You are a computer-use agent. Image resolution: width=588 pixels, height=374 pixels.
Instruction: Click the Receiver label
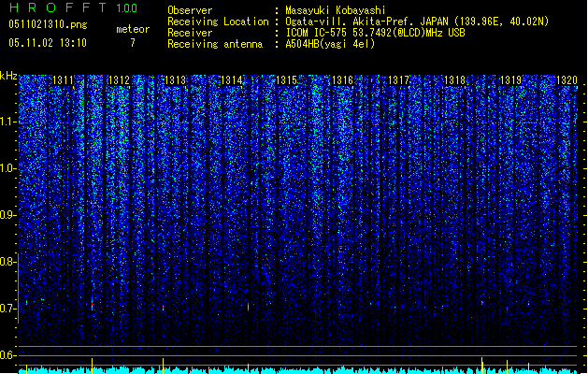[x=190, y=33]
